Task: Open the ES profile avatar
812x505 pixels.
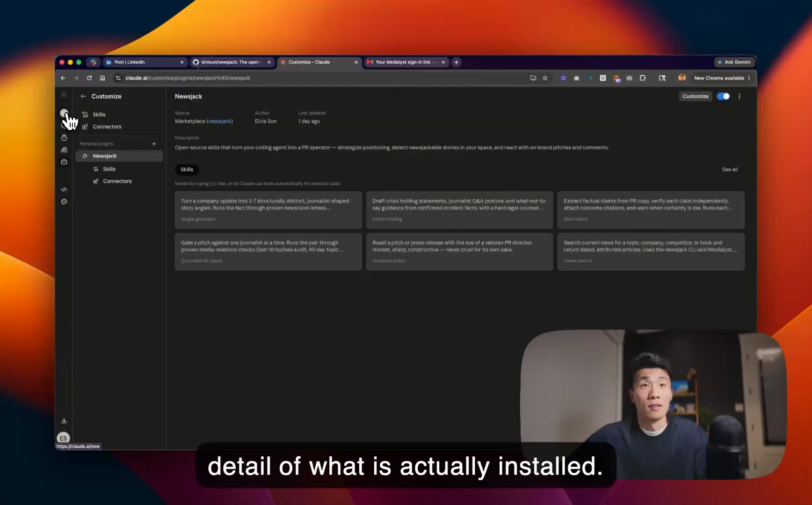Action: [63, 438]
